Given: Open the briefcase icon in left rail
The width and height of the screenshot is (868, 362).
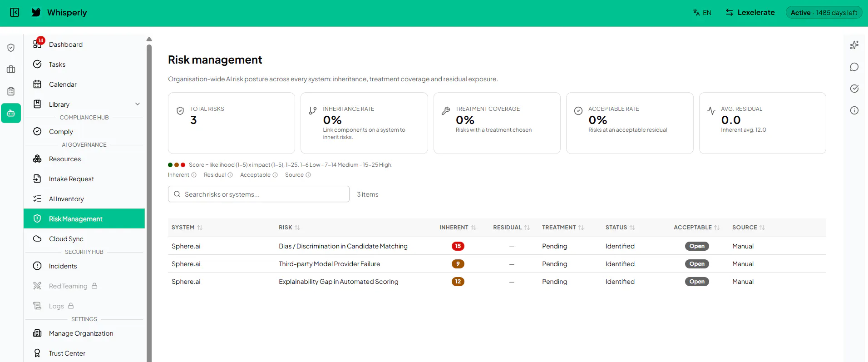Looking at the screenshot, I should click(x=11, y=69).
